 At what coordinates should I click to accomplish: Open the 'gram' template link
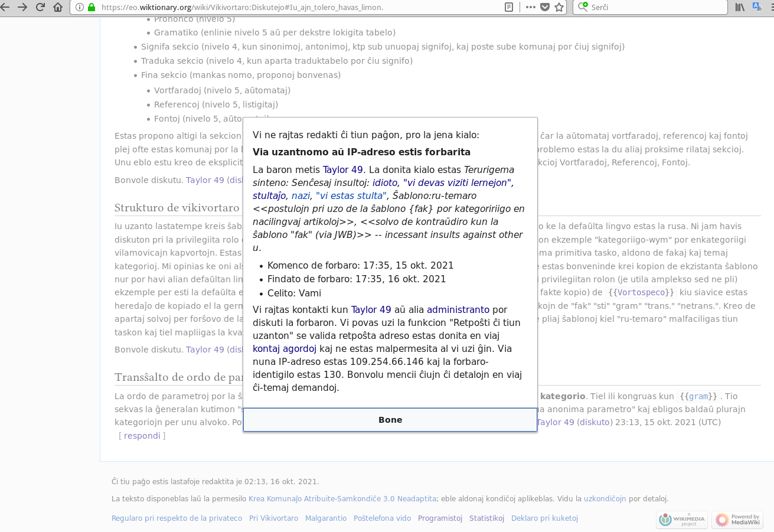coord(698,397)
